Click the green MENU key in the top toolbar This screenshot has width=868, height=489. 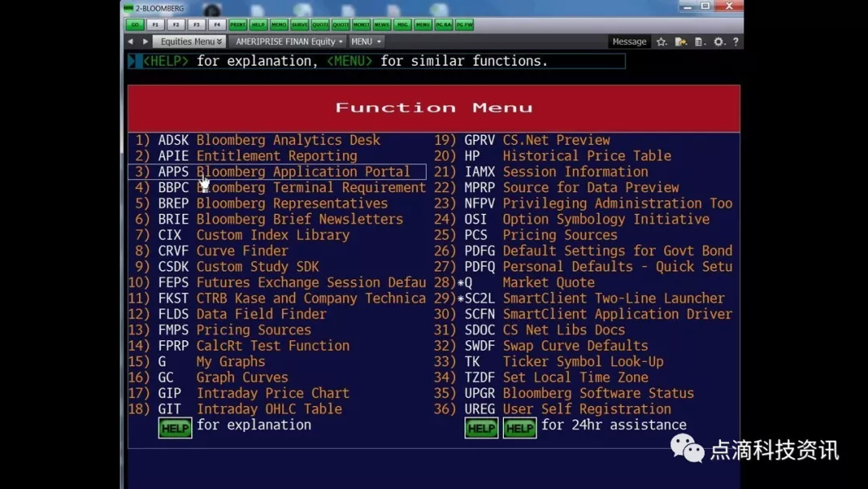click(x=423, y=24)
